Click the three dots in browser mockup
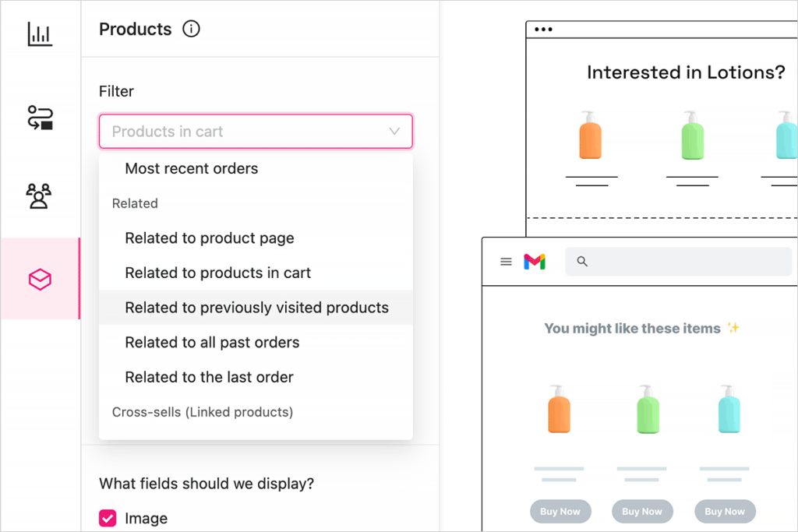 543,30
